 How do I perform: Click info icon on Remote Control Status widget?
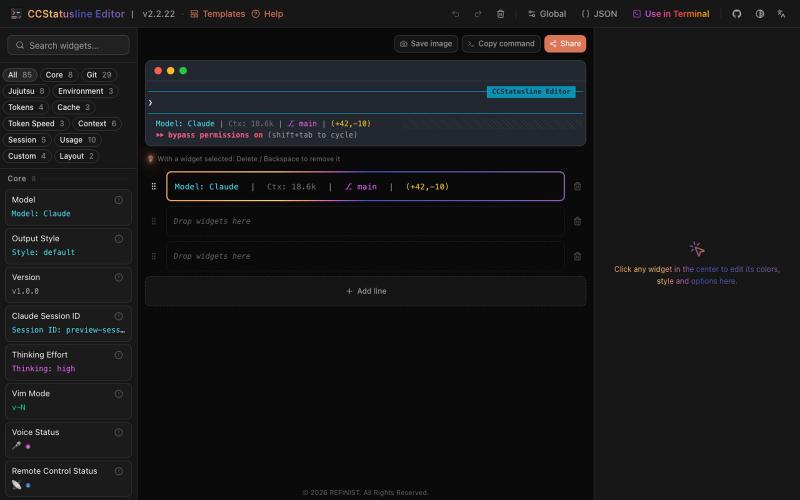118,471
